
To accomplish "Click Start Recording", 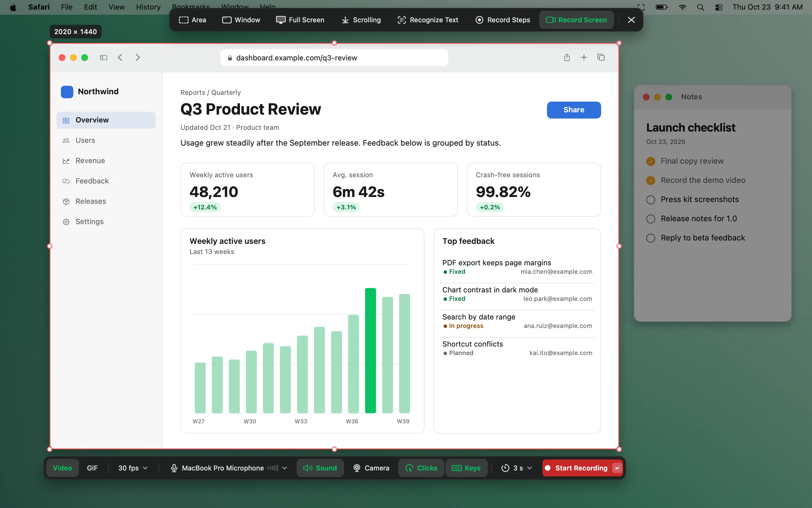I will [x=583, y=468].
